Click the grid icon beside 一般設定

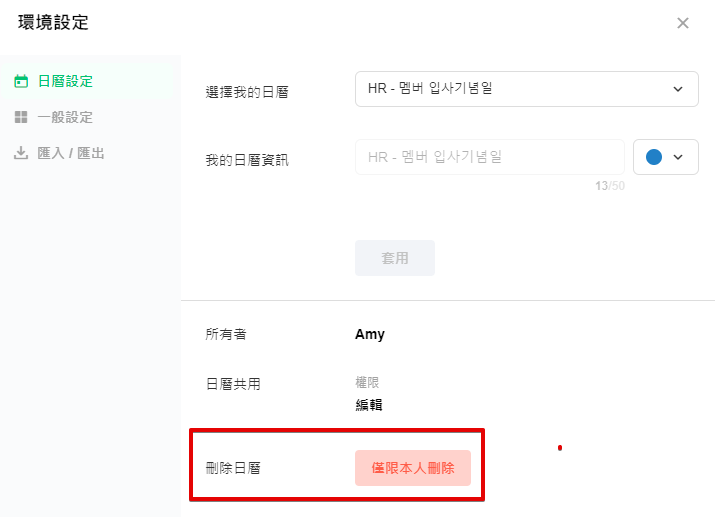coord(21,118)
